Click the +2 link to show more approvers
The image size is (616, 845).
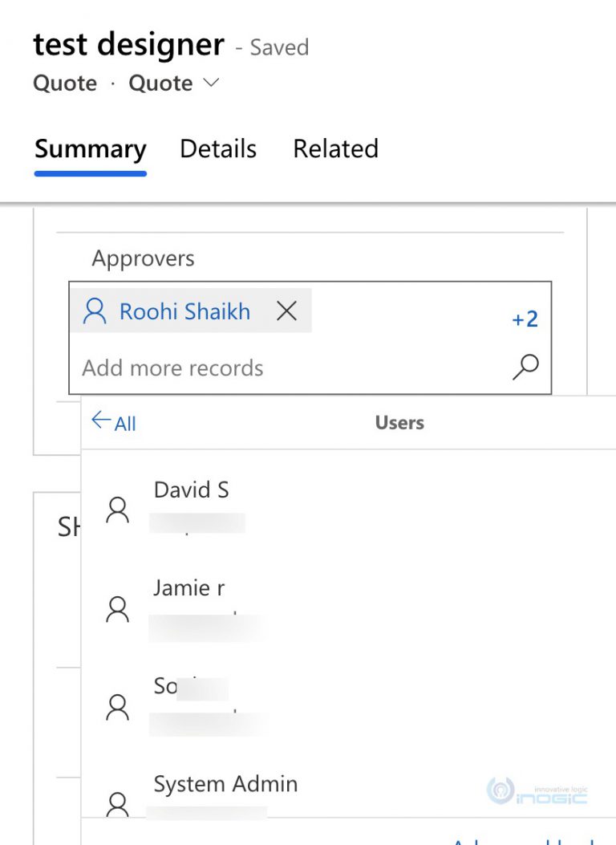[524, 319]
